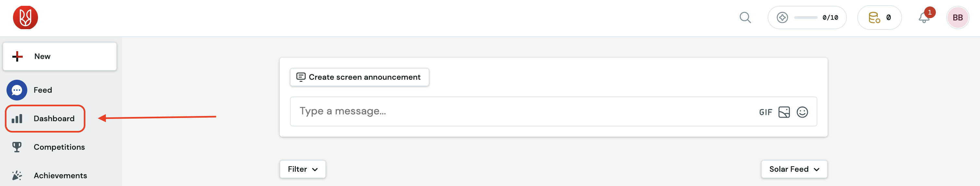Viewport: 980px width, 186px height.
Task: Click the Competitions trophy icon
Action: (17, 147)
